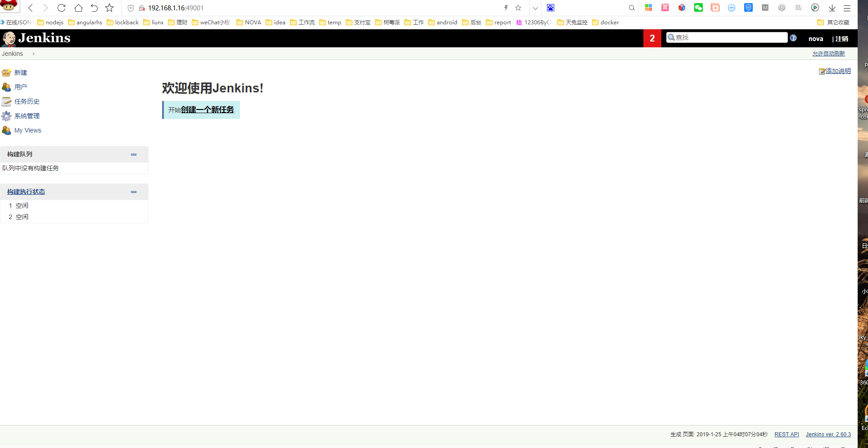Expand the Jenkins breadcrumb arrow
Image resolution: width=868 pixels, height=448 pixels.
[33, 54]
